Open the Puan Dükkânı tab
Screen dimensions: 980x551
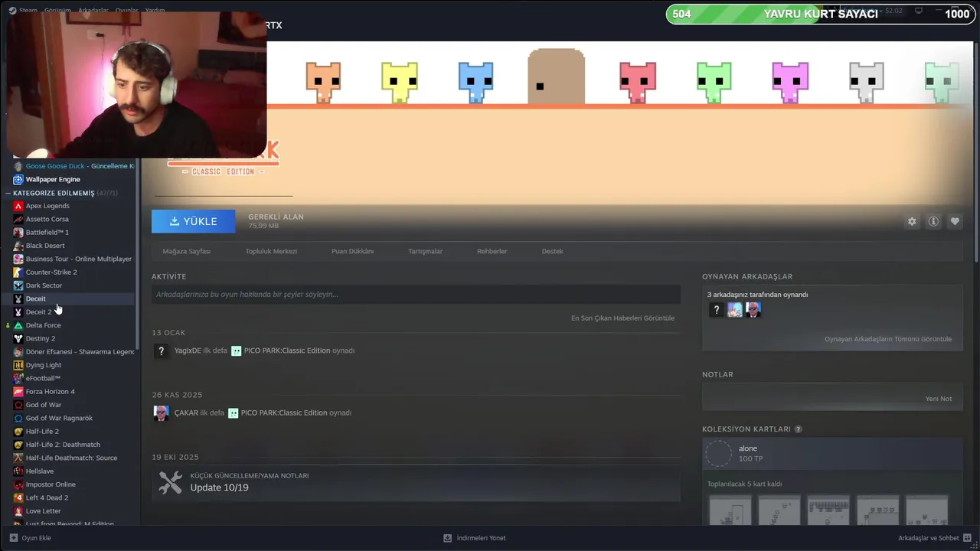352,251
